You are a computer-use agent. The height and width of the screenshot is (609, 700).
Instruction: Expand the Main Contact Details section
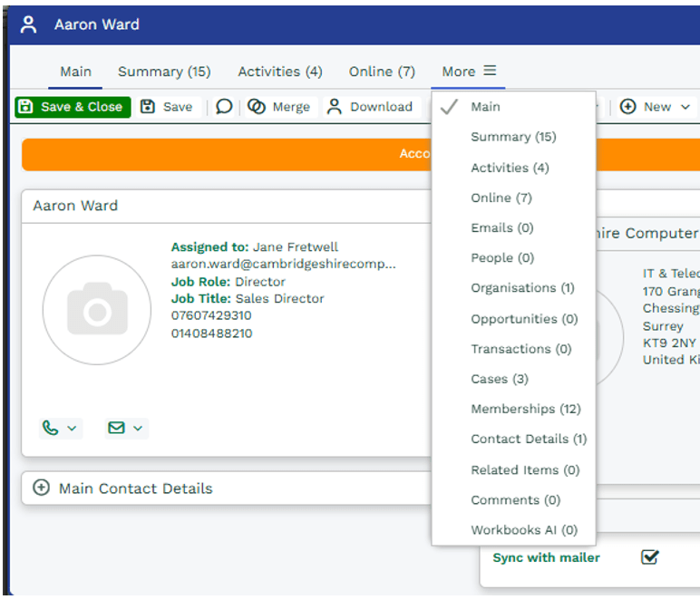click(x=41, y=488)
